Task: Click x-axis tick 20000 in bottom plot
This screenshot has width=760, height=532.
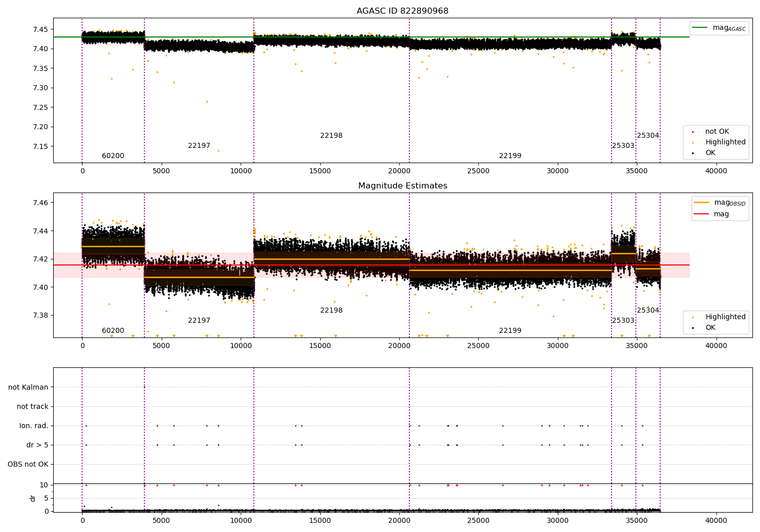Action: pos(399,520)
